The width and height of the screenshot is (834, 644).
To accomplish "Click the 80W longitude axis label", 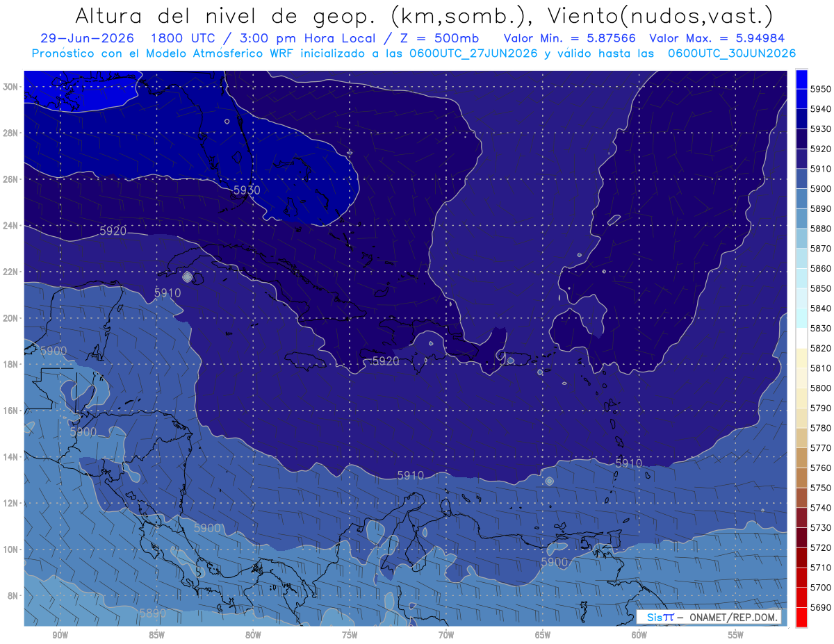I will [x=253, y=636].
